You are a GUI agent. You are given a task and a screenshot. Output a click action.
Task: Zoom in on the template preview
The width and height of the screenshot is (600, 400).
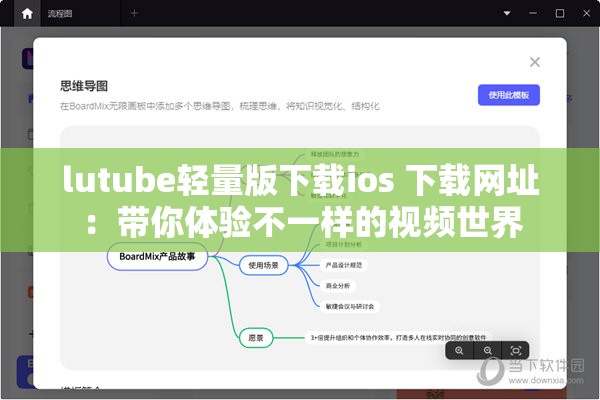(x=459, y=350)
